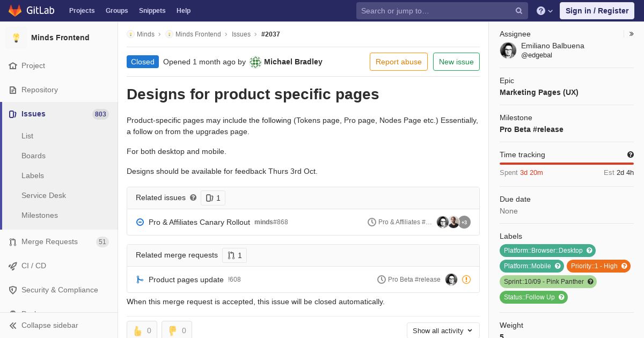Click the GitLab fox logo

14,10
